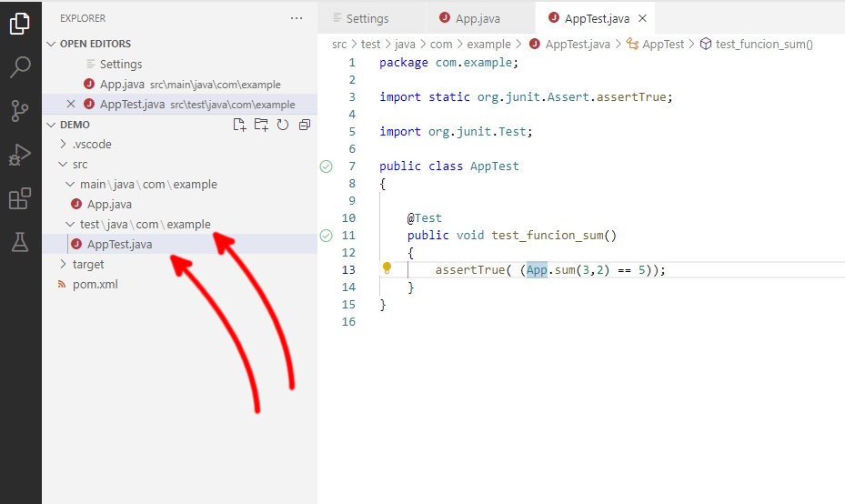
Task: Switch to the Settings tab
Action: [367, 18]
